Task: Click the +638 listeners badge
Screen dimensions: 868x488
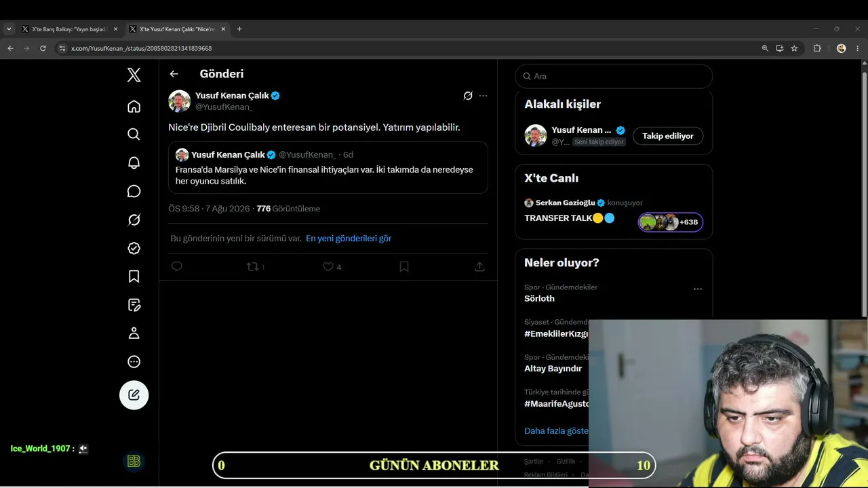Action: click(671, 222)
